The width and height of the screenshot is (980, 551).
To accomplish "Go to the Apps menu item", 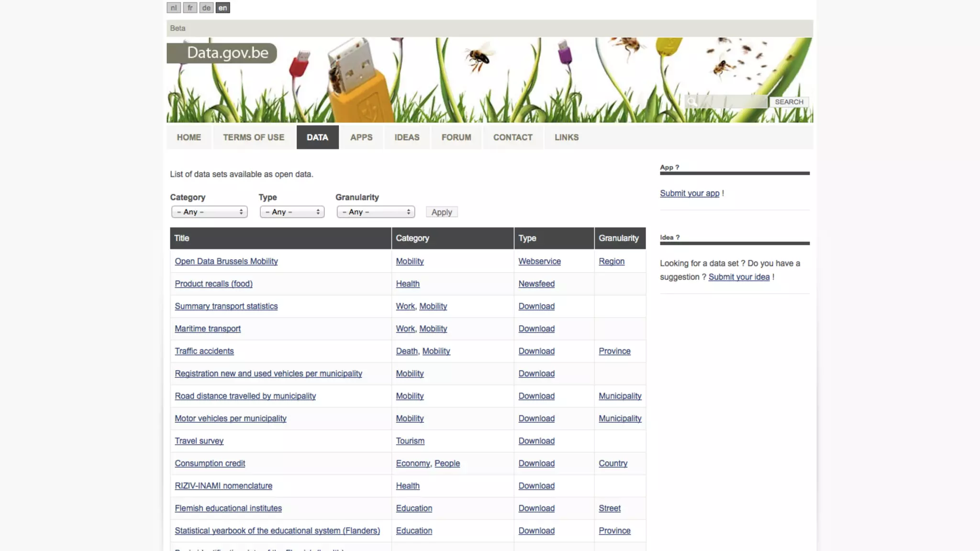I will click(361, 137).
